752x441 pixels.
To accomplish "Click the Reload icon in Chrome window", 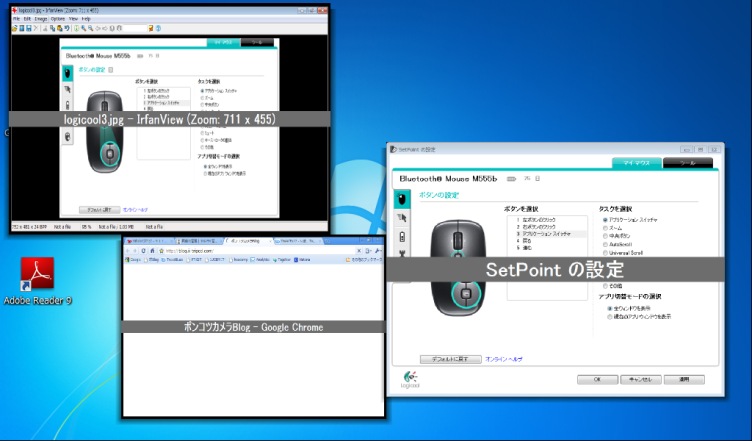I will tap(143, 251).
